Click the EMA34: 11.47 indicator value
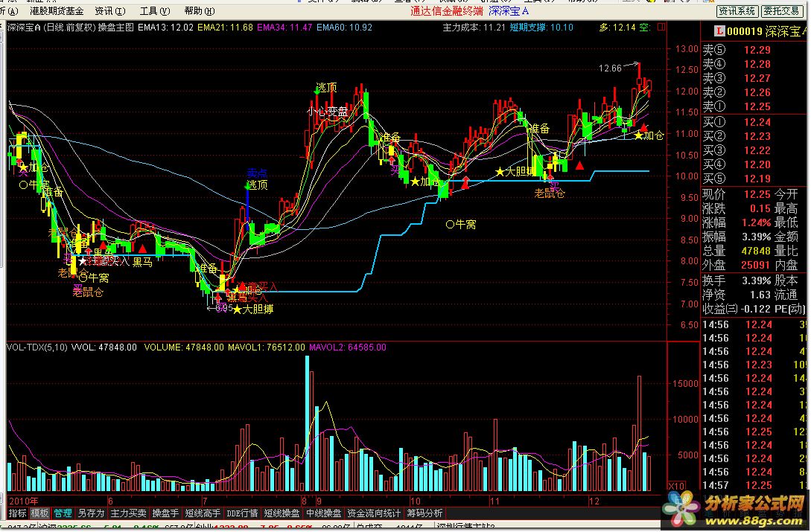Screen dimensions: 811x532 pyautogui.click(x=284, y=28)
